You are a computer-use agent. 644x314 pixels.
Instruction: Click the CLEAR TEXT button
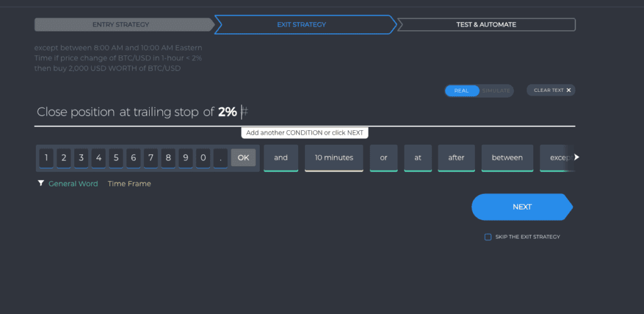(551, 91)
